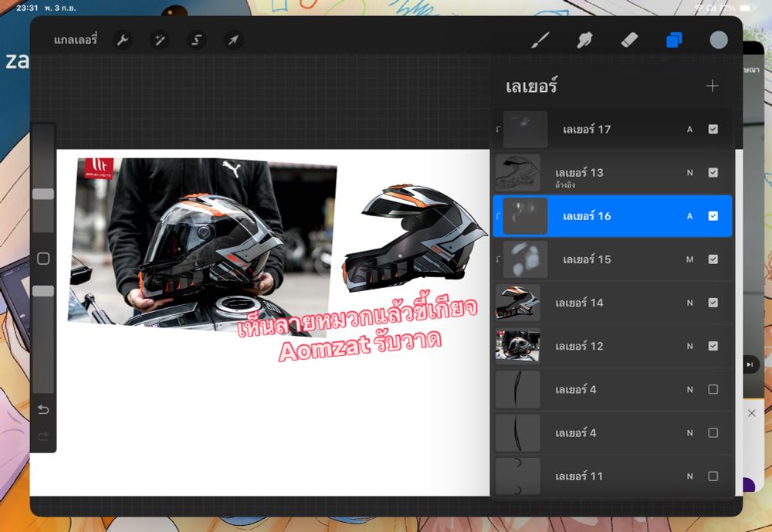Hide เลเยอร์ 12 reference photo layer

713,346
